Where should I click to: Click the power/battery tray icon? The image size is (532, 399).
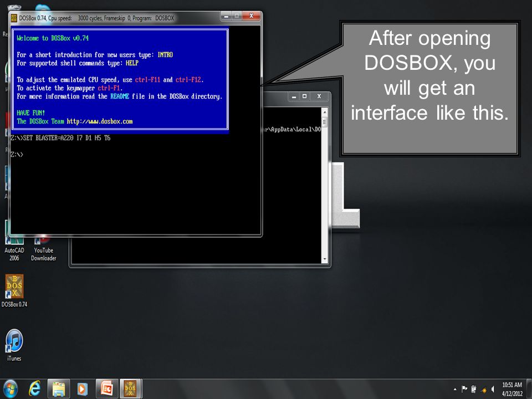[474, 389]
